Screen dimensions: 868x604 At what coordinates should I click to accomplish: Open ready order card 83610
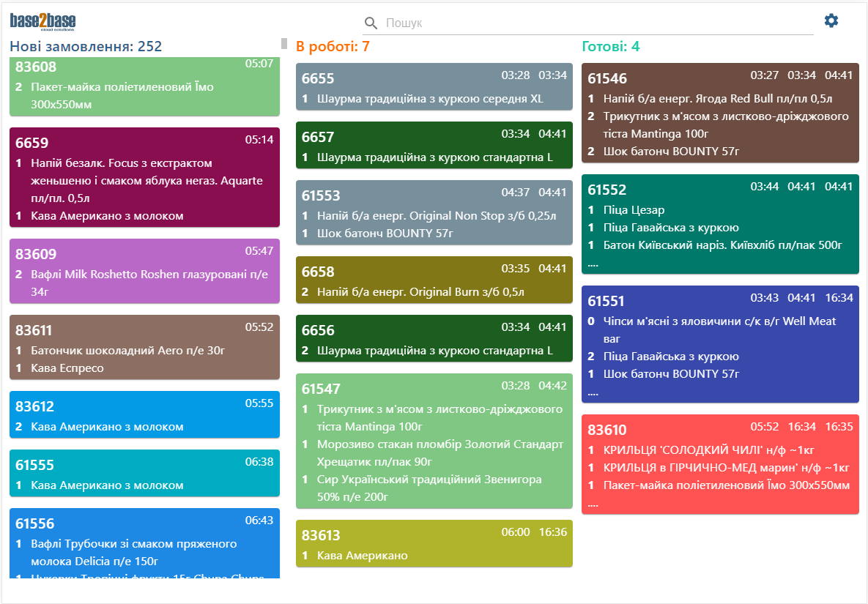(x=720, y=464)
